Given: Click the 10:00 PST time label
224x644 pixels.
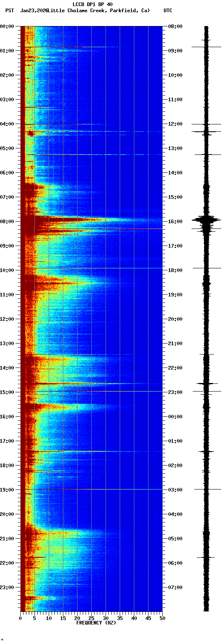Looking at the screenshot, I should click(7, 270).
